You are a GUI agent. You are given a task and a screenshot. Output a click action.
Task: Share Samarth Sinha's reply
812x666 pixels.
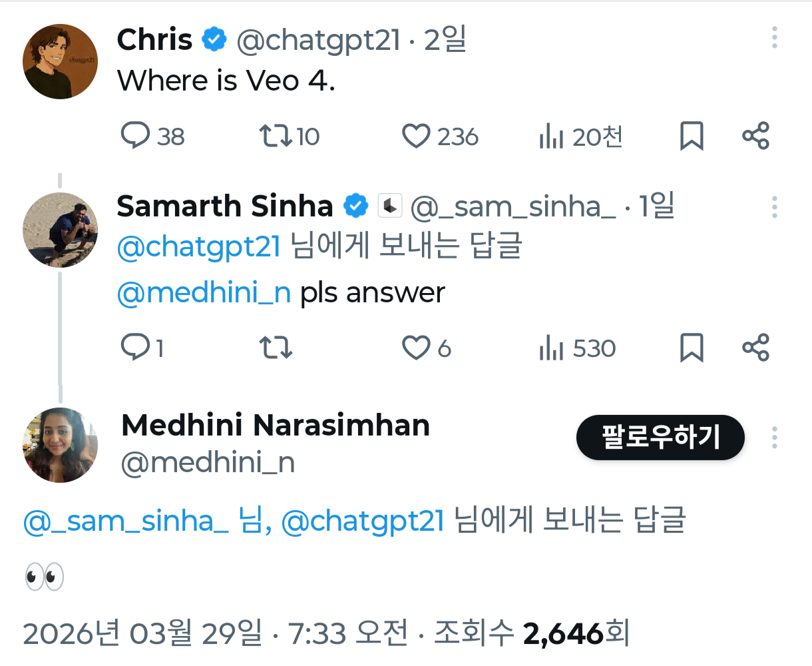(x=755, y=348)
